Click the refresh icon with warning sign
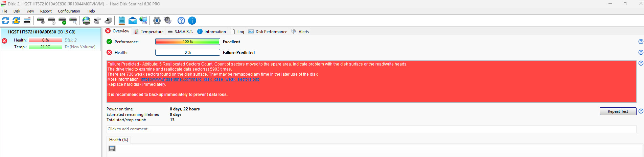Viewport: 644px width, 157px height. [x=16, y=21]
